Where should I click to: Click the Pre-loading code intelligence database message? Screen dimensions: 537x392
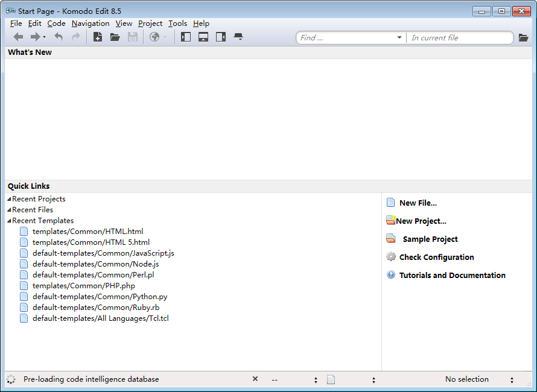[x=91, y=379]
